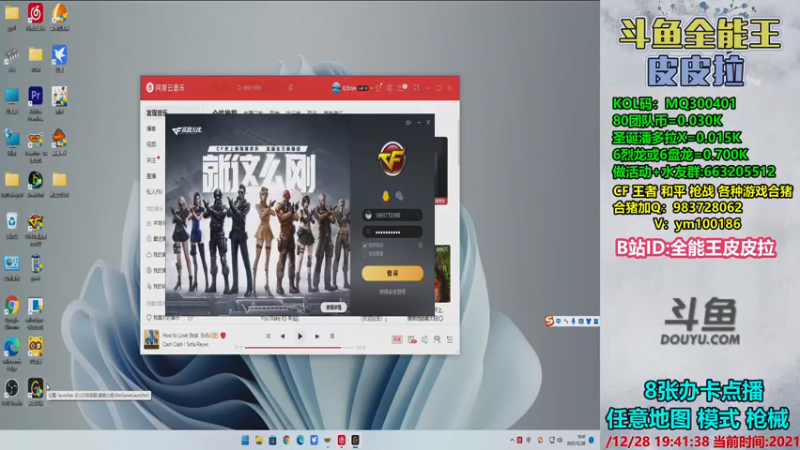The height and width of the screenshot is (450, 800).
Task: Minimize the CF launcher window
Action: [x=419, y=122]
